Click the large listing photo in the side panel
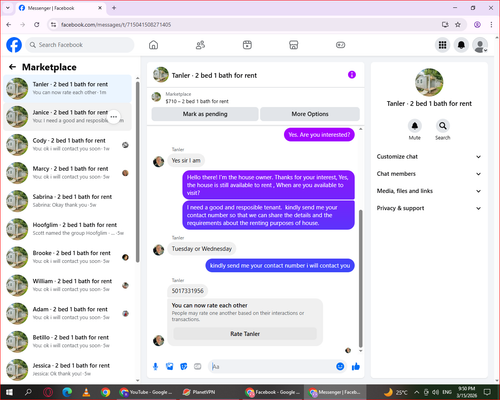500x400 pixels. [429, 82]
